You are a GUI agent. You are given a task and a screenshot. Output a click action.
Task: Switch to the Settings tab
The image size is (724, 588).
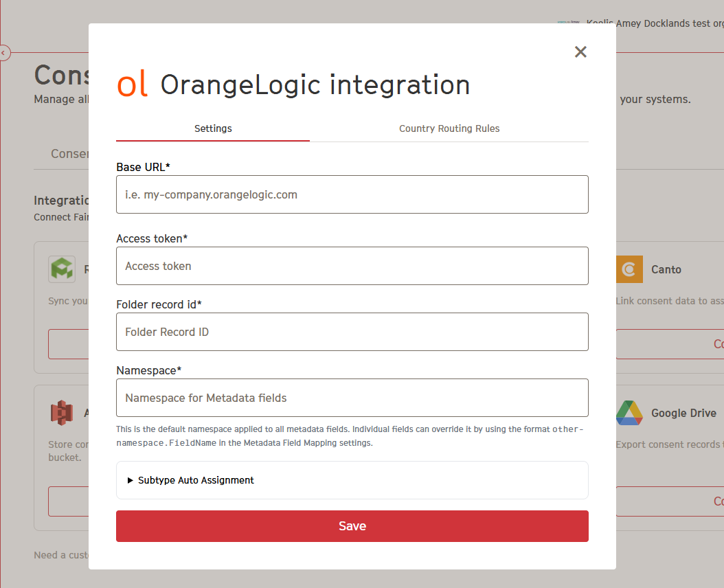(x=213, y=128)
